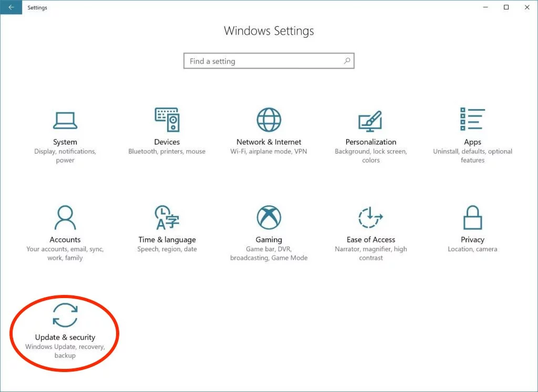Click the Gaming label
538x392 pixels.
click(x=269, y=240)
